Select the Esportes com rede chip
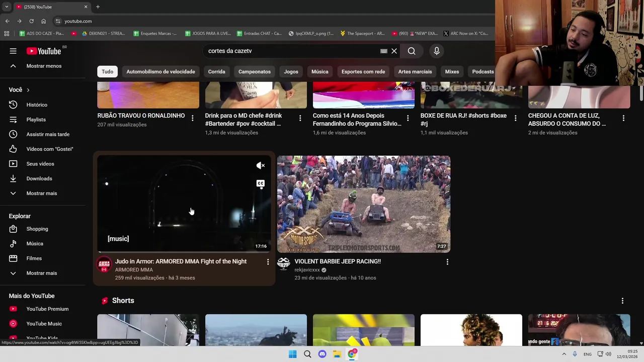644x362 pixels. pos(363,71)
